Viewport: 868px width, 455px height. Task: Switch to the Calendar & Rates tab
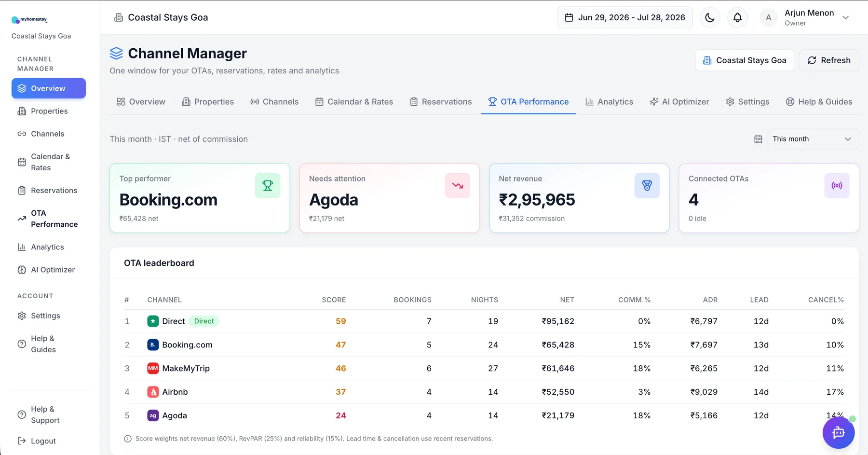354,102
